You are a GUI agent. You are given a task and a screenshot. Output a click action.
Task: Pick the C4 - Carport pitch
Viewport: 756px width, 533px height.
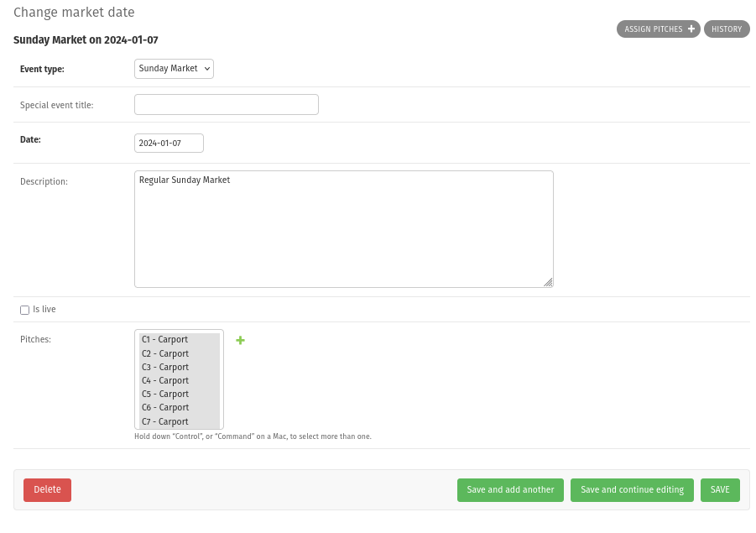pos(179,380)
